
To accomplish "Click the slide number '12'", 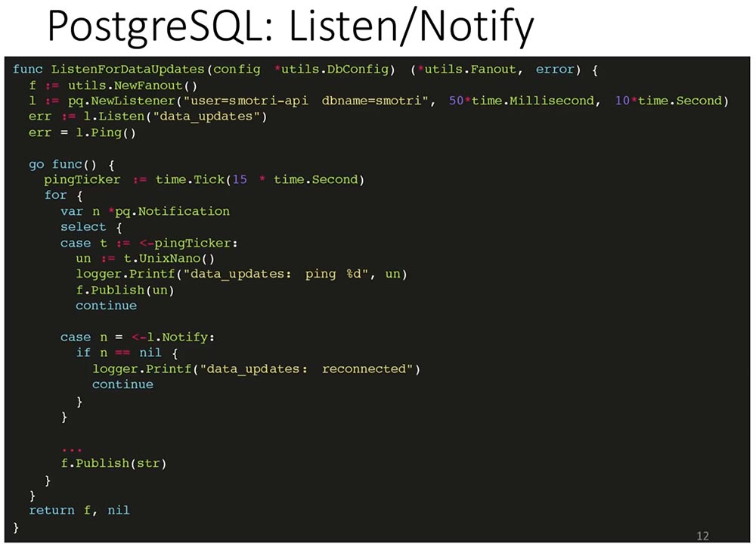I will [702, 536].
